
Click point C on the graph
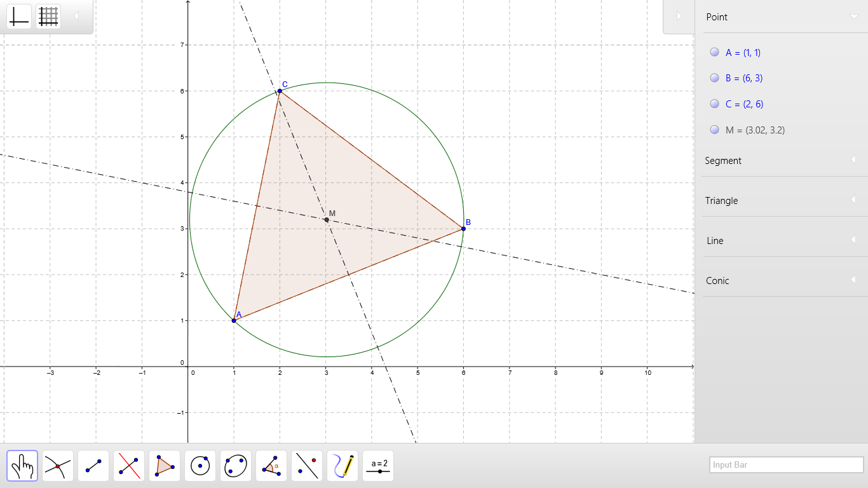coord(280,91)
